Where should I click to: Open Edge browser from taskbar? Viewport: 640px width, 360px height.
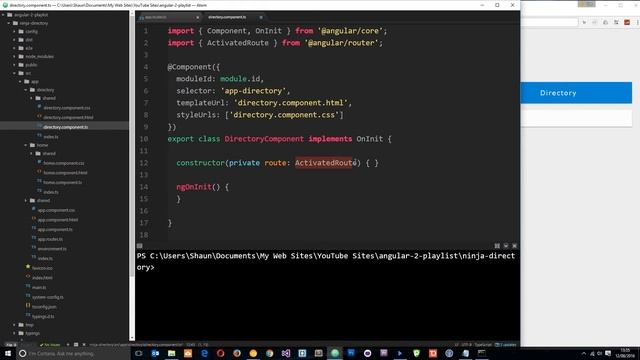pyautogui.click(x=204, y=353)
